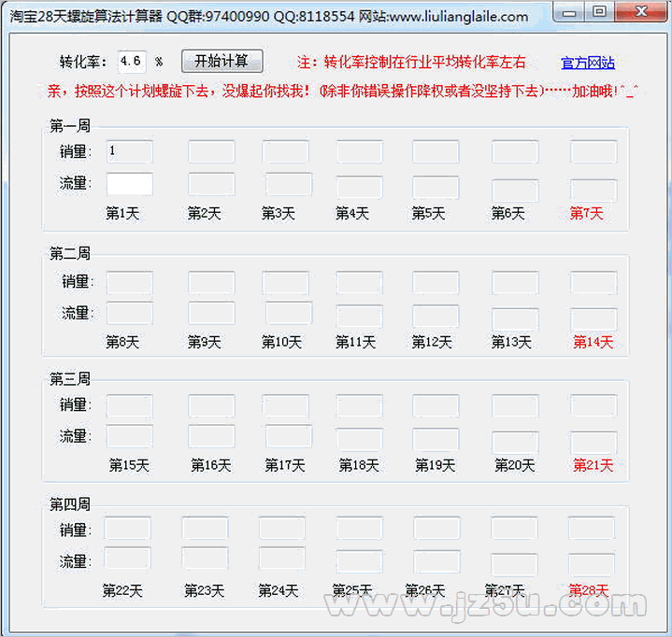672x637 pixels.
Task: Click the 第2天 销量 field
Action: click(x=212, y=151)
